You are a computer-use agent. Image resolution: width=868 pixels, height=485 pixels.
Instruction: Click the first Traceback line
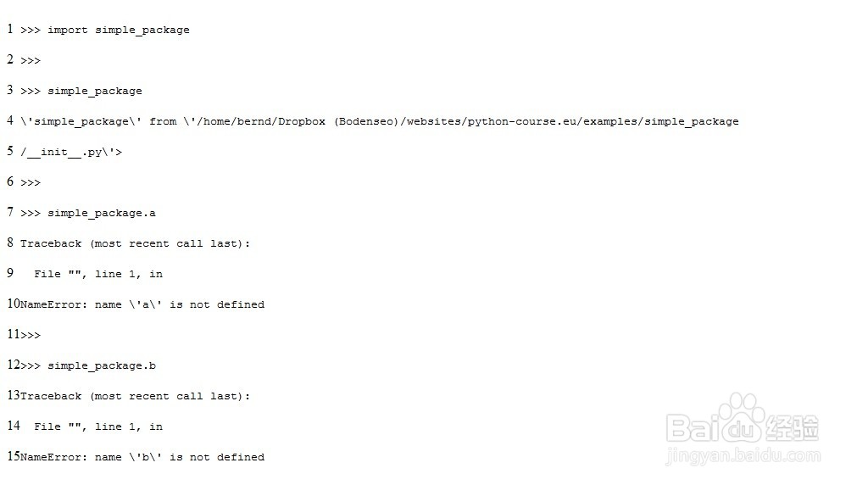click(x=135, y=243)
